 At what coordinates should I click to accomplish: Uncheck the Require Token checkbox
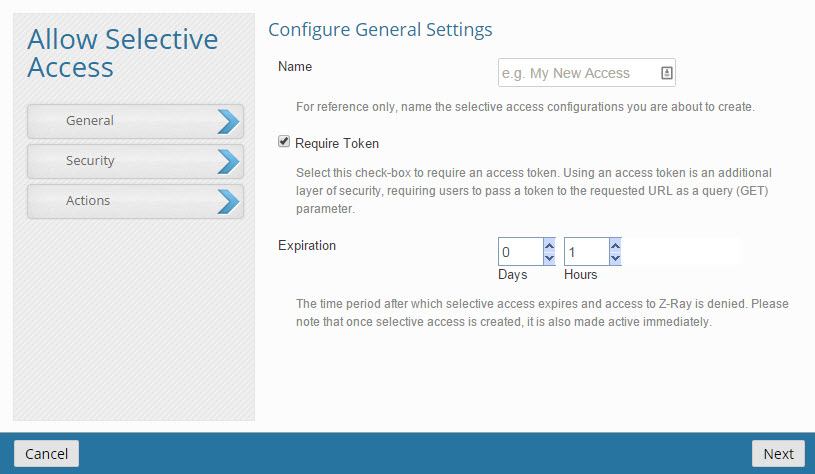point(284,142)
